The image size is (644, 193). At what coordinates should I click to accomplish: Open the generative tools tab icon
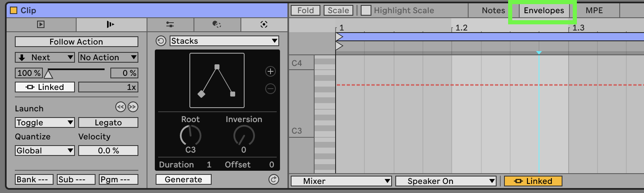pyautogui.click(x=264, y=25)
